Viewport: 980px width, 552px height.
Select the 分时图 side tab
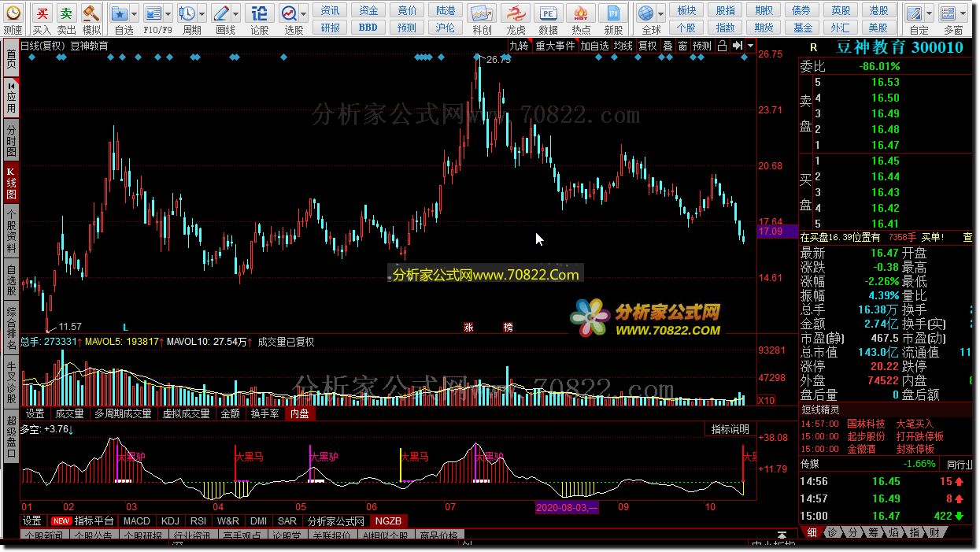(x=11, y=141)
